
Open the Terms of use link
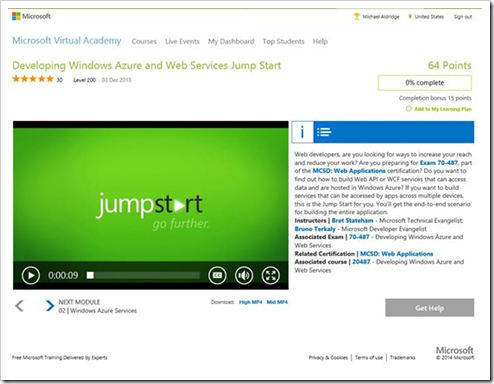click(x=369, y=357)
